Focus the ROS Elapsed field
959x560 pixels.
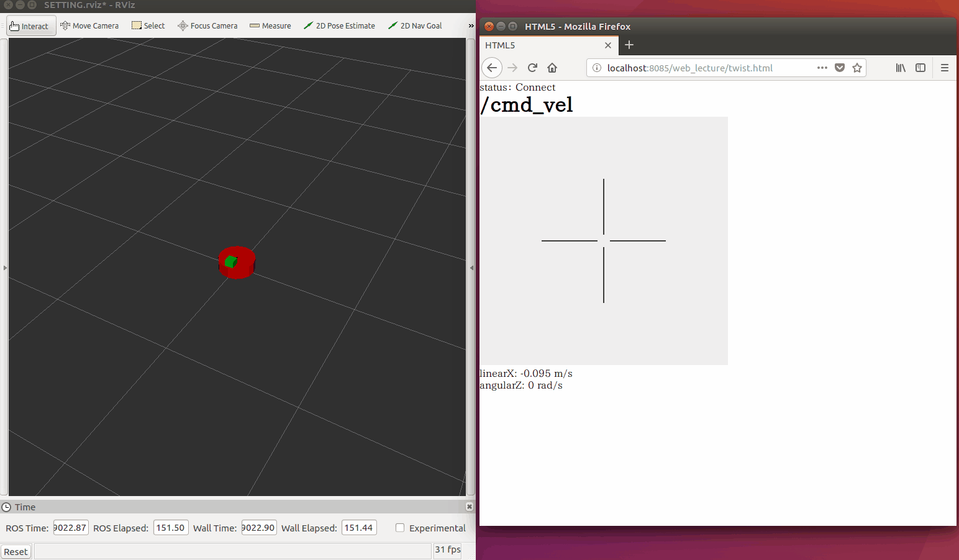point(171,528)
